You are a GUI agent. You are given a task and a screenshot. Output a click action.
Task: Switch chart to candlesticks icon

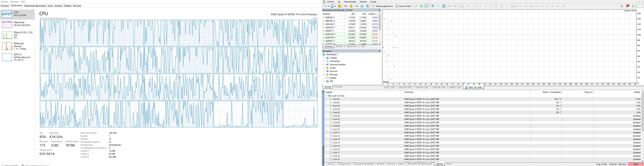tap(421, 6)
